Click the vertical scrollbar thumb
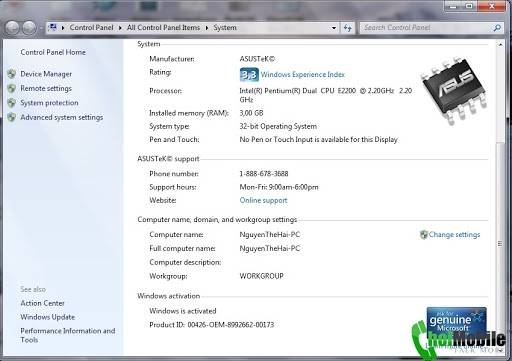 (x=500, y=243)
